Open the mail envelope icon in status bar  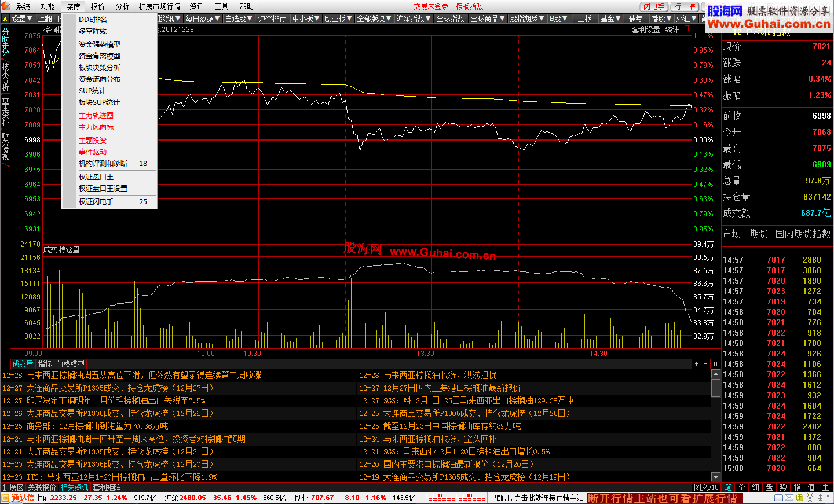click(790, 498)
